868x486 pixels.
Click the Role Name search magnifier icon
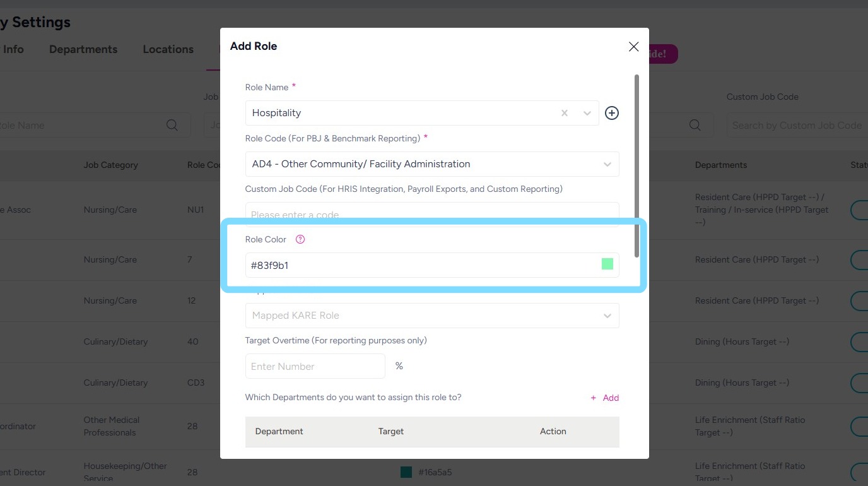click(x=172, y=125)
